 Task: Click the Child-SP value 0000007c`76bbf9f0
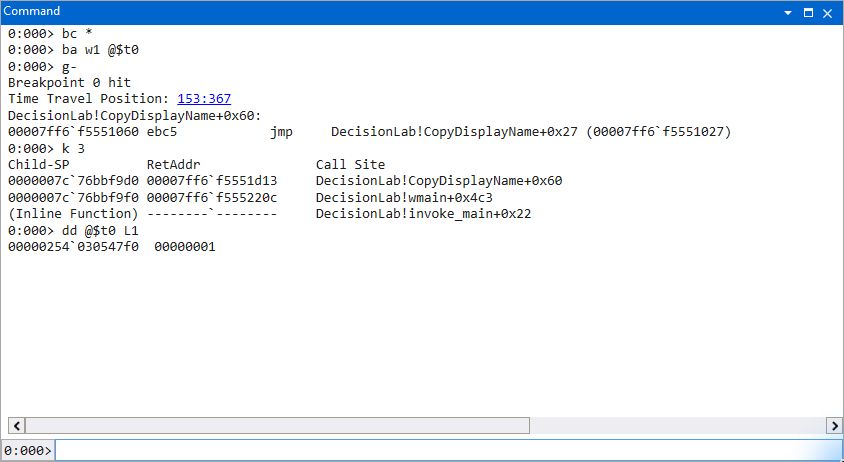(x=73, y=197)
